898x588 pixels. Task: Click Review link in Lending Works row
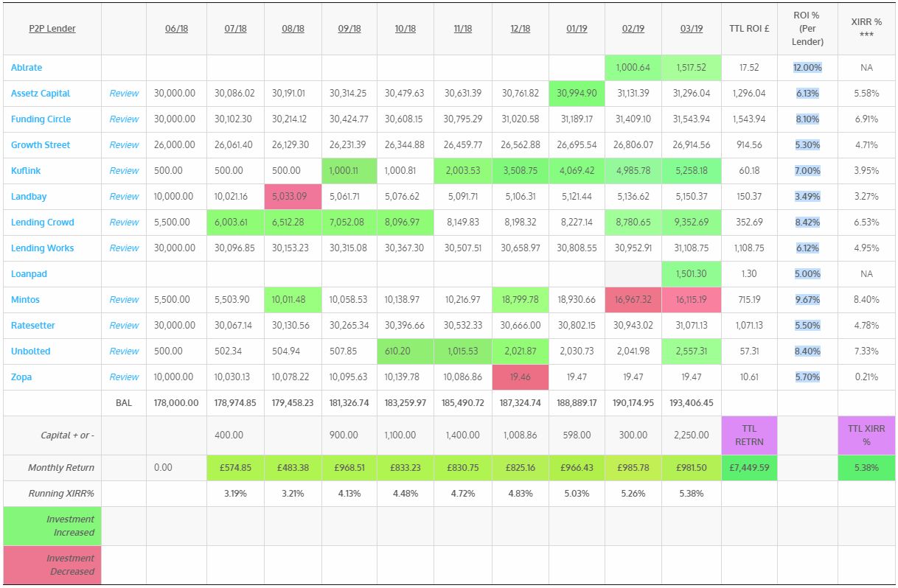pos(124,248)
